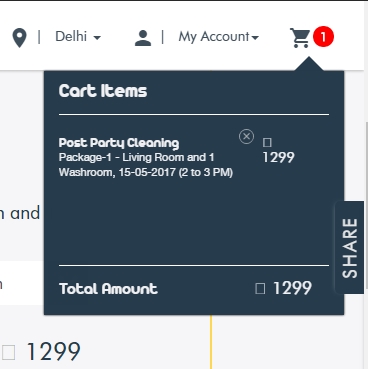Click Package-1 Living Room description text
The width and height of the screenshot is (368, 369).
click(x=146, y=165)
